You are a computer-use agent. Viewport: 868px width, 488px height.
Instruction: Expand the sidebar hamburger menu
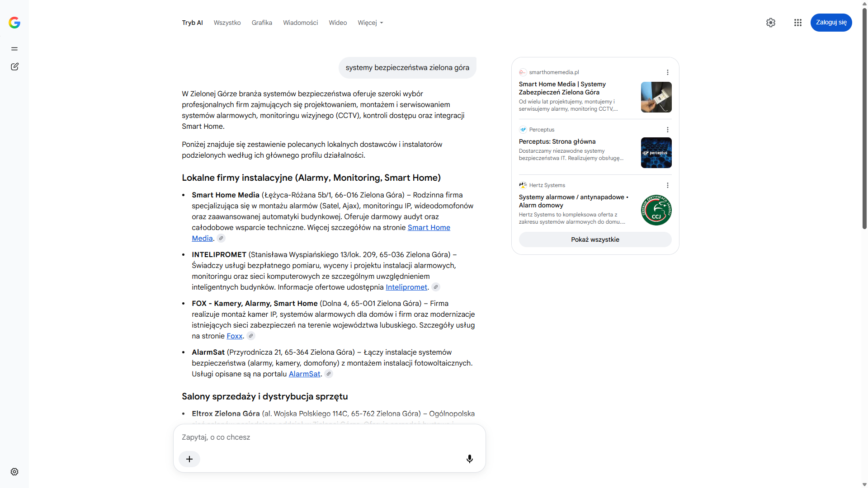14,49
